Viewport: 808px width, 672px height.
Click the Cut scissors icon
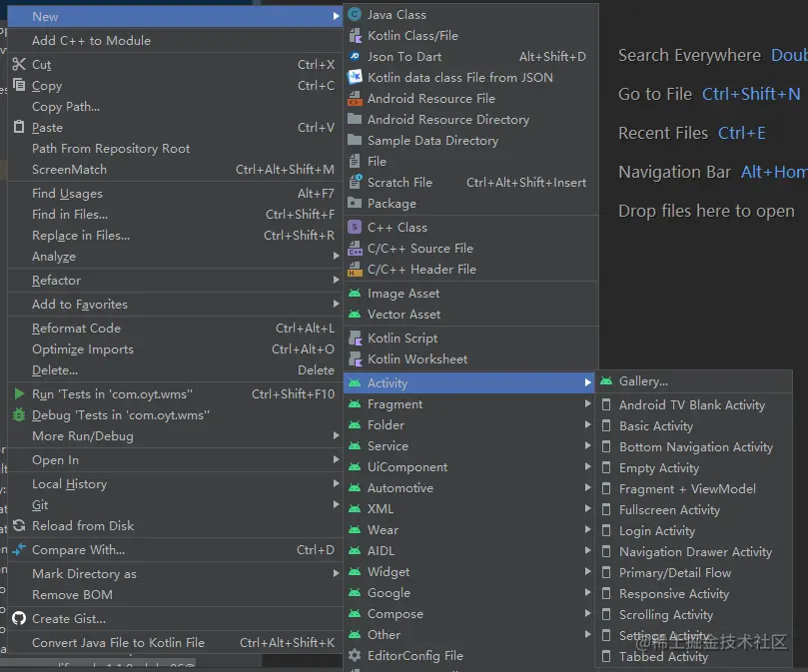pos(19,65)
